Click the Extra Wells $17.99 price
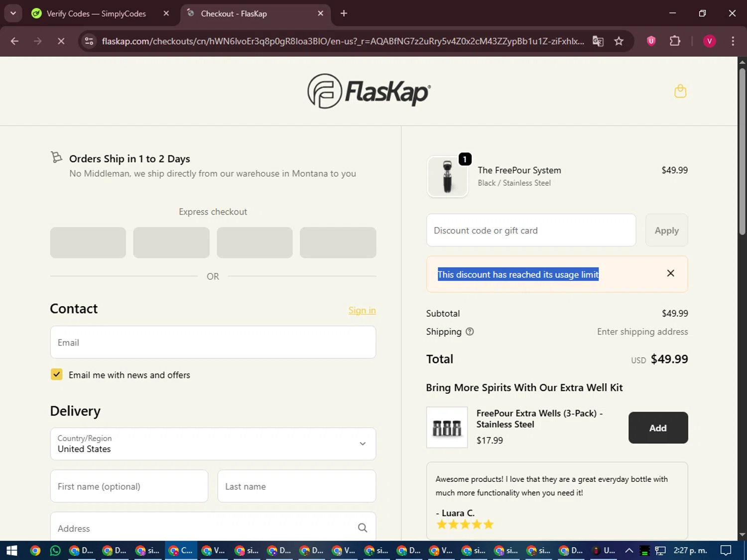The height and width of the screenshot is (560, 747). (490, 441)
